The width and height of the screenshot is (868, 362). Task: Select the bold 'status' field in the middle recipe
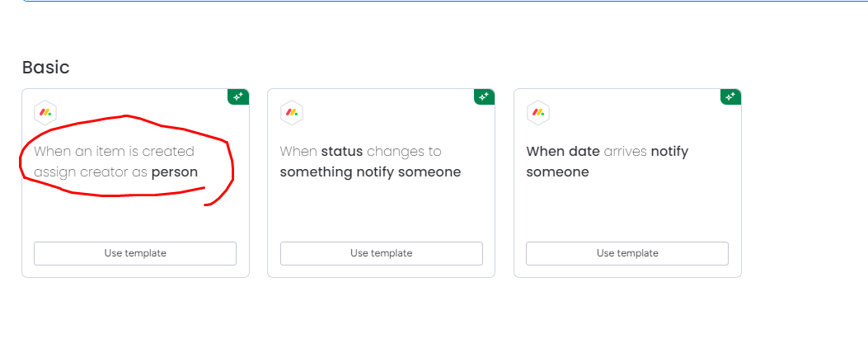(x=342, y=151)
